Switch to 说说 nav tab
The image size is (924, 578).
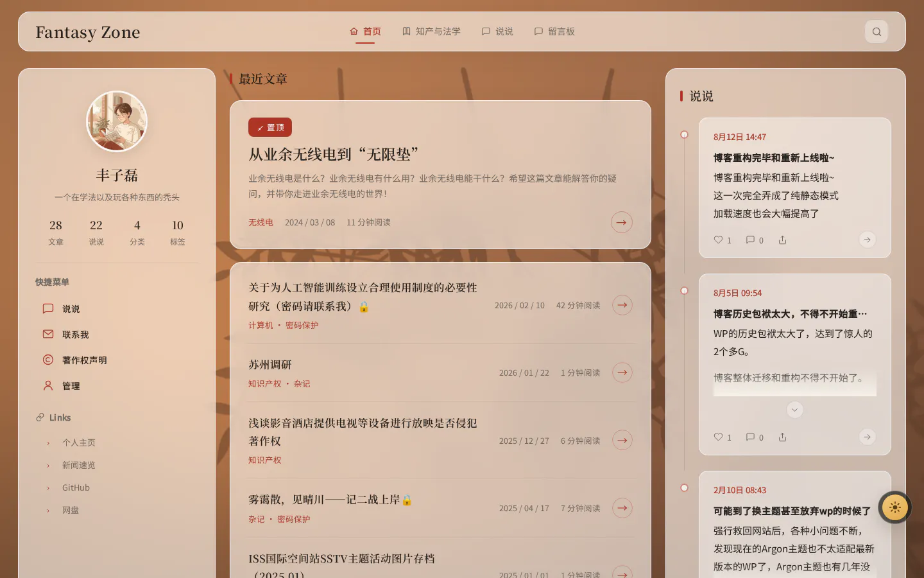coord(497,31)
